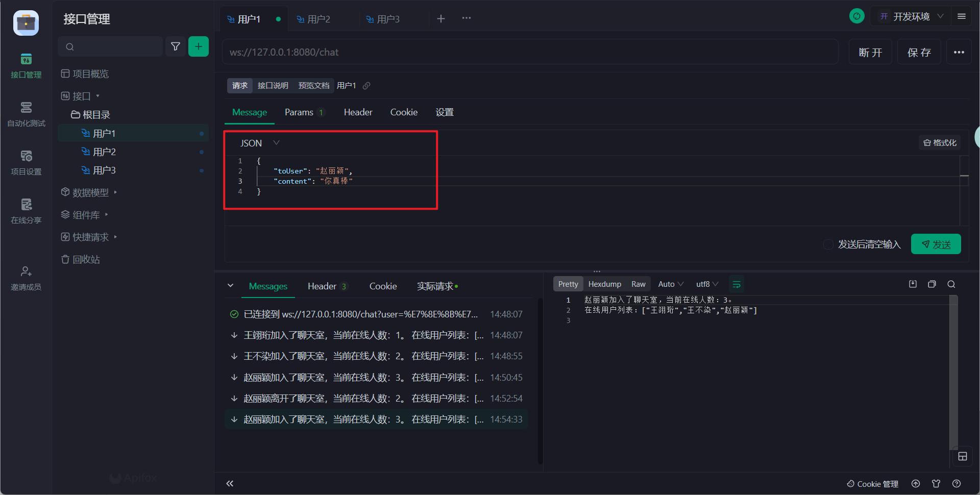Enable the 发送后清空输入 checkbox

(828, 244)
